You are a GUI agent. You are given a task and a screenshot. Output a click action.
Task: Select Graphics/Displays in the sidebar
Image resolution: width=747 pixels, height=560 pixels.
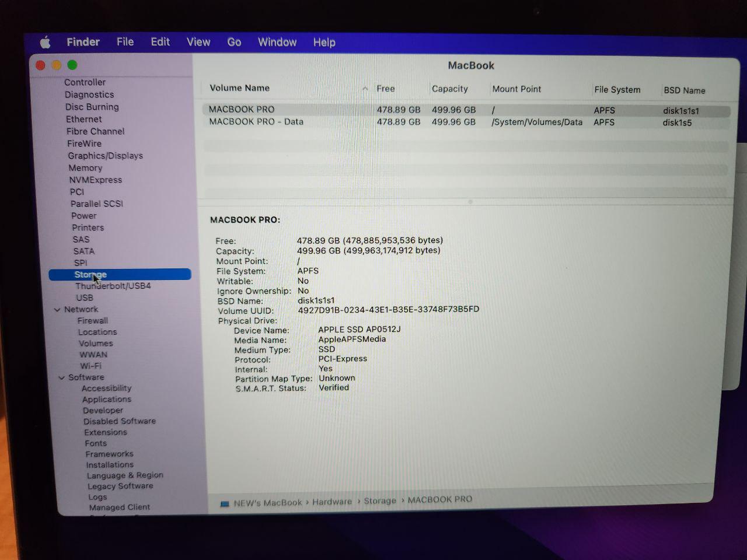click(105, 156)
